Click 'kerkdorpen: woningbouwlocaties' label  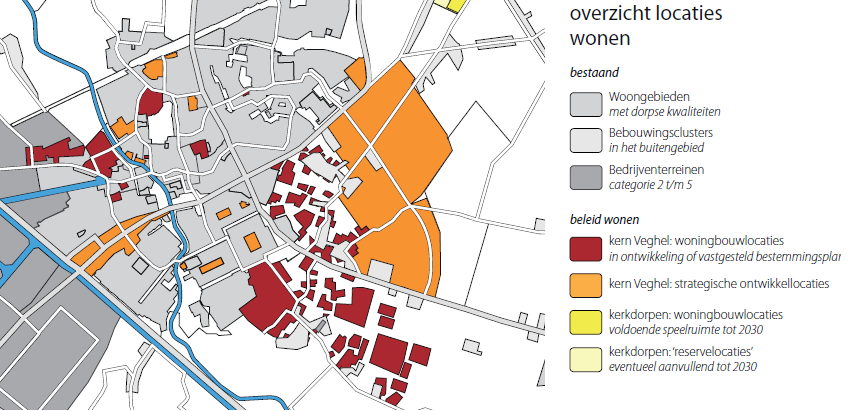(x=696, y=314)
